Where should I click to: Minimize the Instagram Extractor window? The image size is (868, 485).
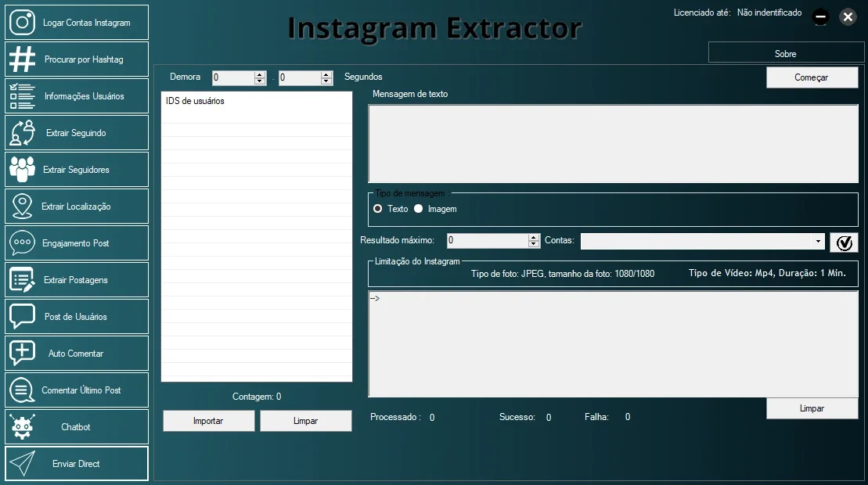820,17
